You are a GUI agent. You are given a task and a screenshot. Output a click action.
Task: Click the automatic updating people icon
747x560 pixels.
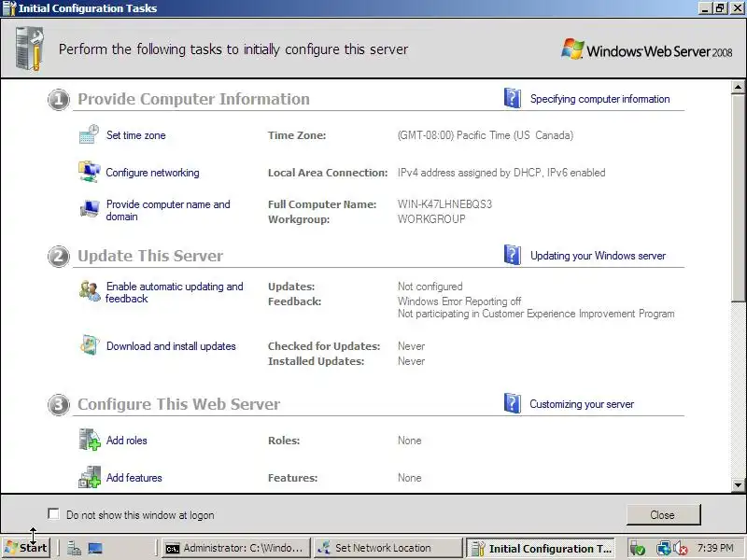coord(90,291)
